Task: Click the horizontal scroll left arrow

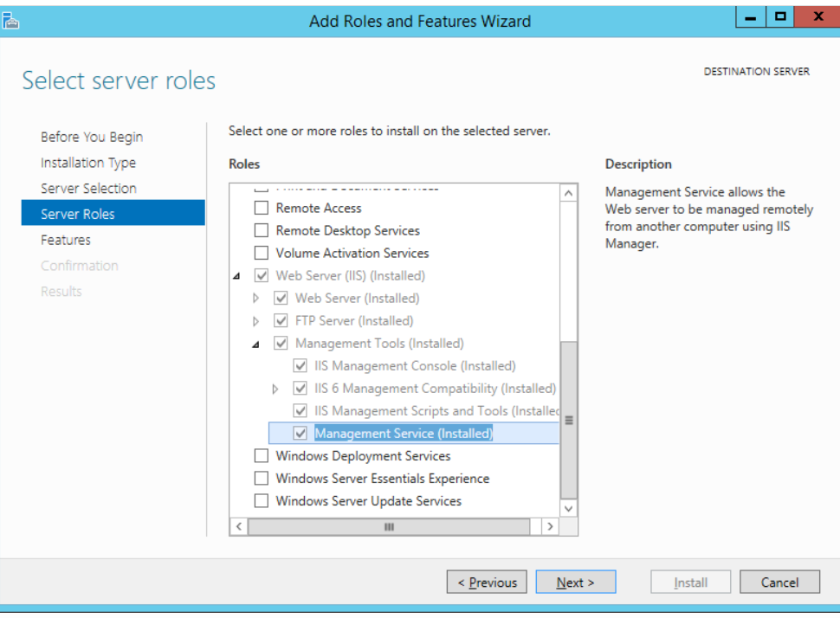Action: (239, 526)
